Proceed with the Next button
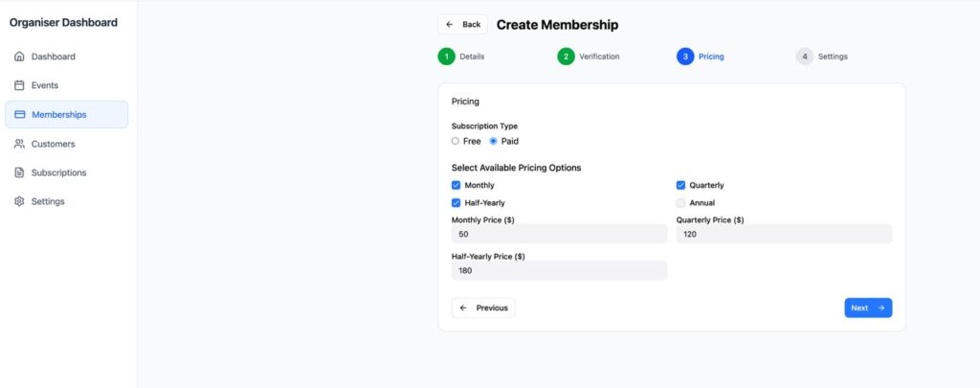This screenshot has width=980, height=388. [868, 308]
